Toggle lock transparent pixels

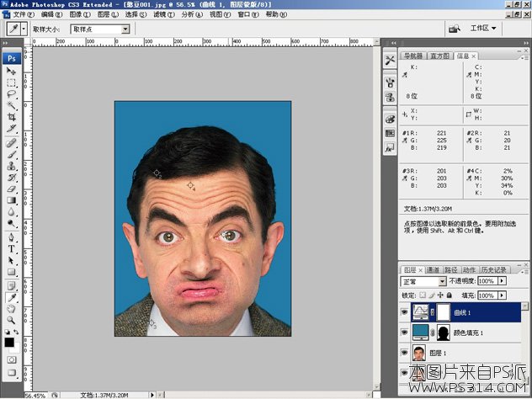point(423,295)
